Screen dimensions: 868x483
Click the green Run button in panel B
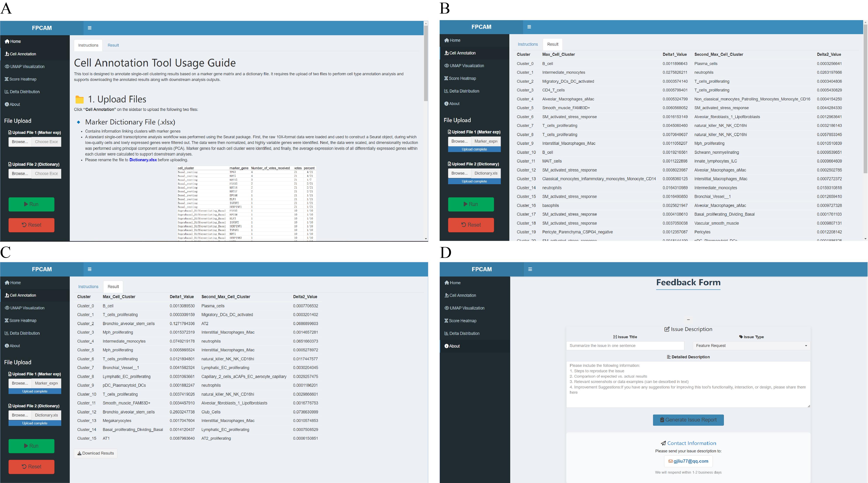coord(471,204)
